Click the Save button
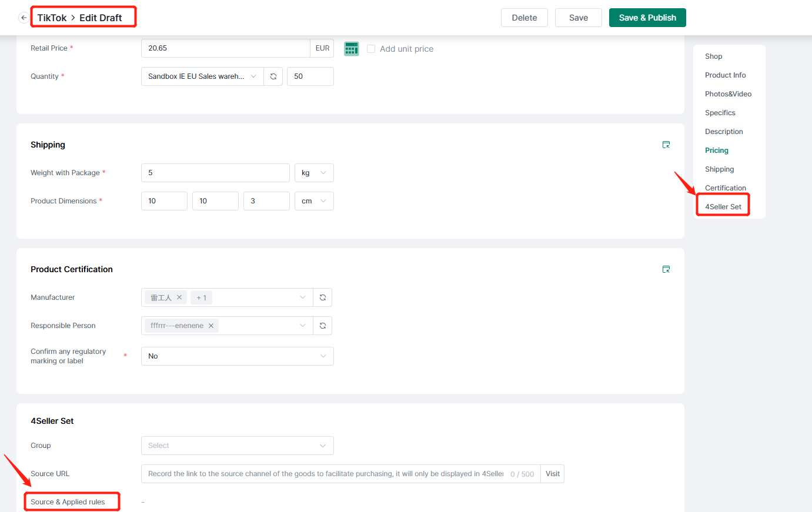The image size is (812, 512). click(x=579, y=18)
